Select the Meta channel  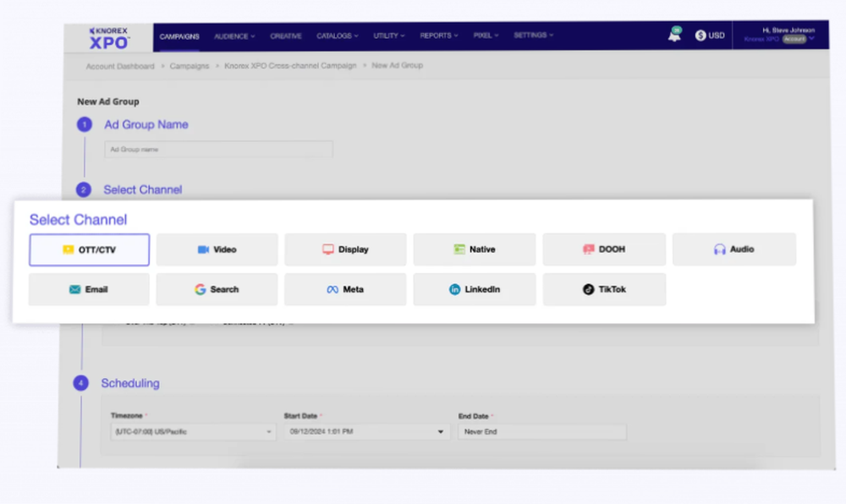[x=345, y=289]
